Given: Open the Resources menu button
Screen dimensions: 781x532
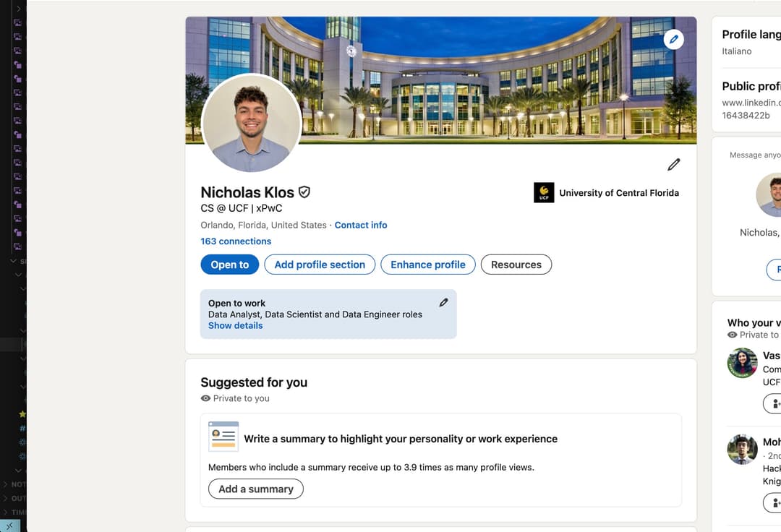Looking at the screenshot, I should pyautogui.click(x=516, y=265).
